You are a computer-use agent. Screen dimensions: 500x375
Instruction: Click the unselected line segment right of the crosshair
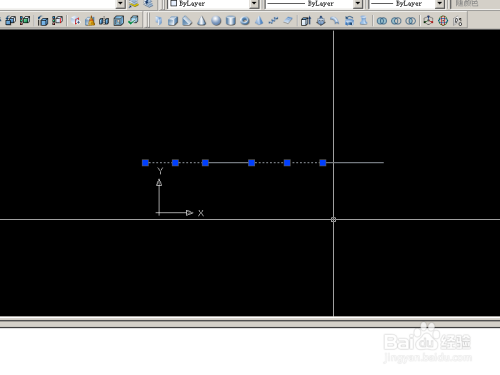tap(359, 163)
